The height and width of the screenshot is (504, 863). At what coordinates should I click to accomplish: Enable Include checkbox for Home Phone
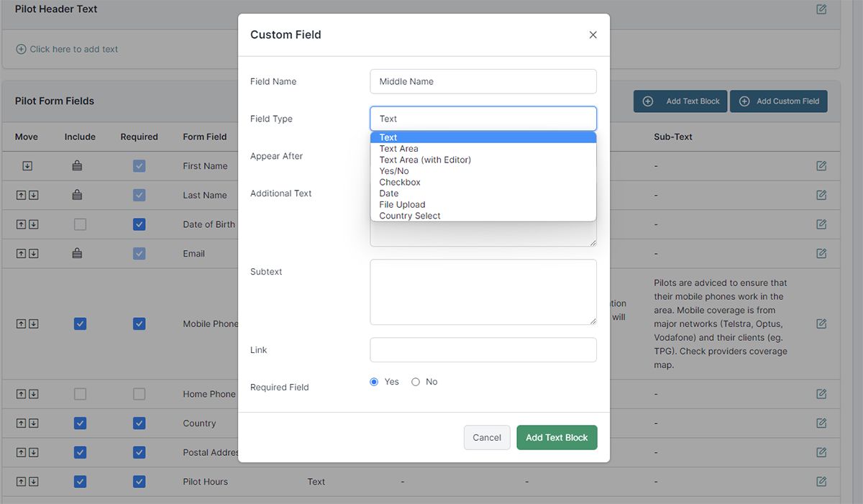[80, 394]
